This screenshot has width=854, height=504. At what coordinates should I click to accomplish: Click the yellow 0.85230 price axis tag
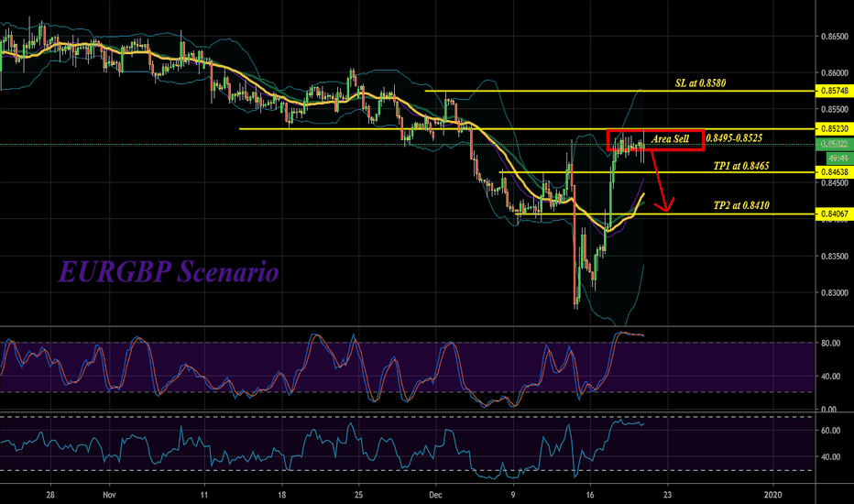point(832,129)
